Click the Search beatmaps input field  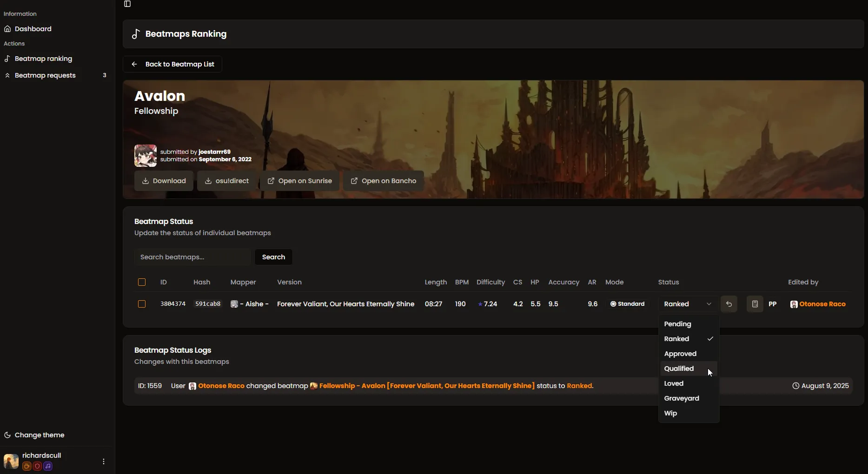192,257
